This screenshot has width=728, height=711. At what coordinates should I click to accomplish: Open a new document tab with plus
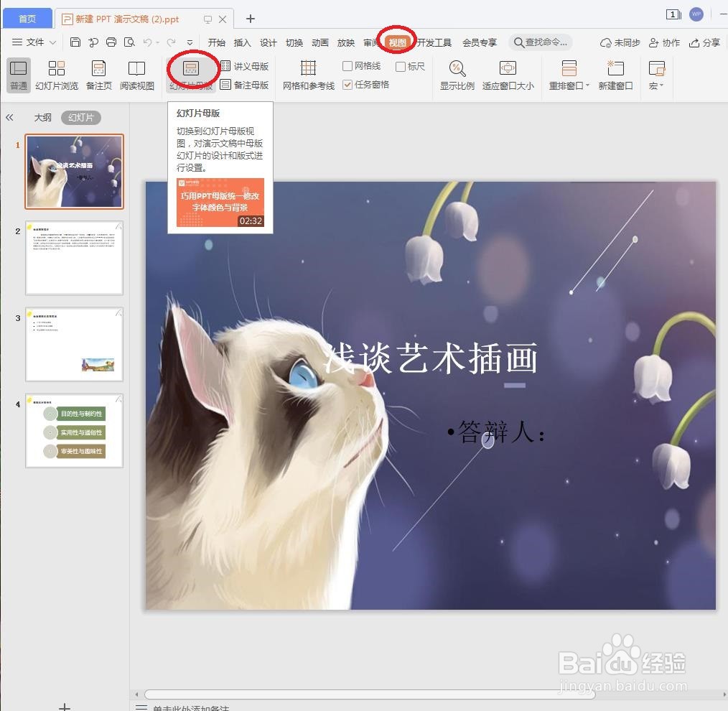[x=251, y=19]
